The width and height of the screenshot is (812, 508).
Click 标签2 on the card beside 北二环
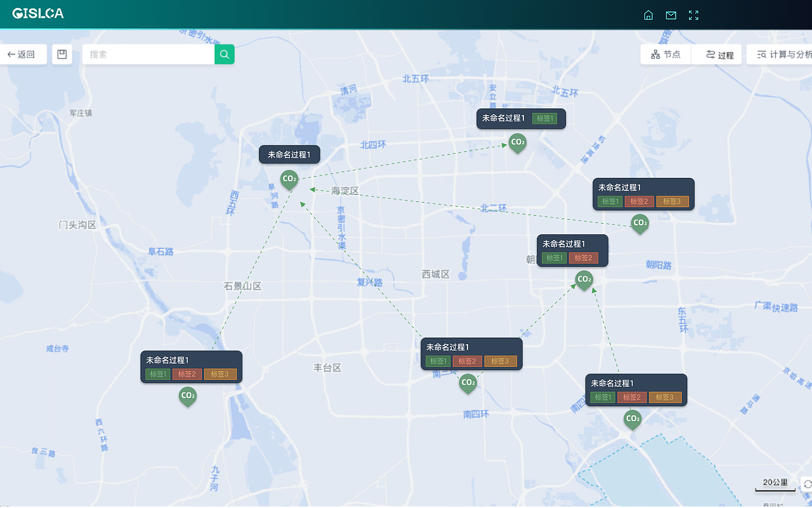click(639, 201)
